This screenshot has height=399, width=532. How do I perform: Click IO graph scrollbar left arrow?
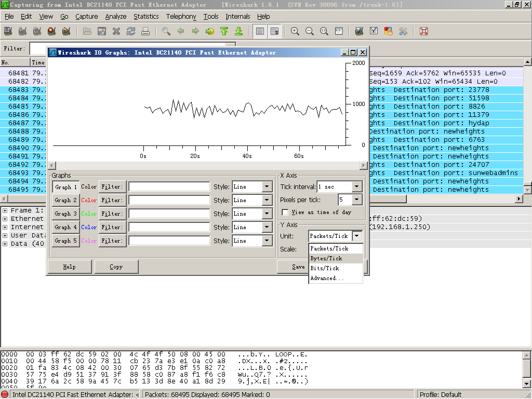coord(52,166)
